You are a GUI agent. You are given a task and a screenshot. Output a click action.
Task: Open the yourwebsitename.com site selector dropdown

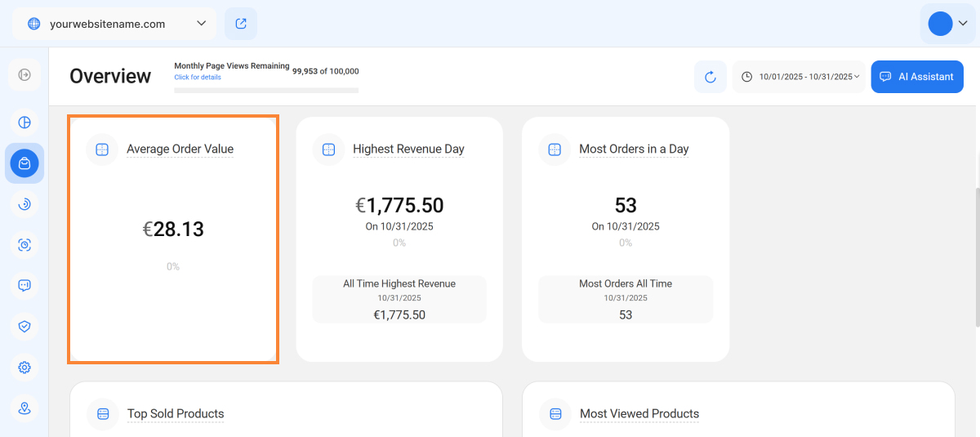(114, 24)
